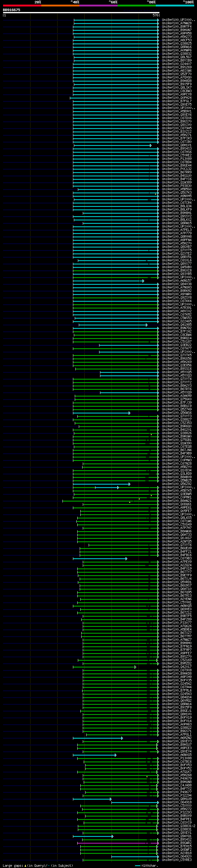The image size is (197, 868).
Task: Select the UniRef100_Q0PH24 label
Action: 177,98
